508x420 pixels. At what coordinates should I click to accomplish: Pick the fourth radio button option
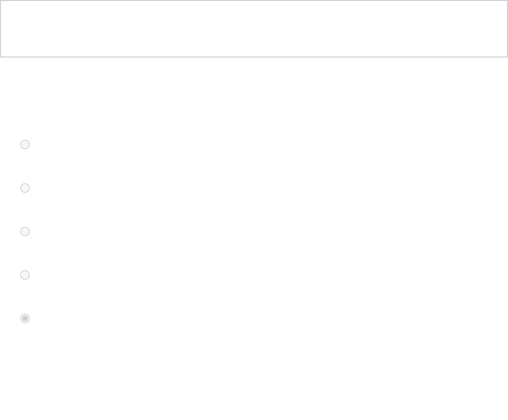(x=25, y=275)
